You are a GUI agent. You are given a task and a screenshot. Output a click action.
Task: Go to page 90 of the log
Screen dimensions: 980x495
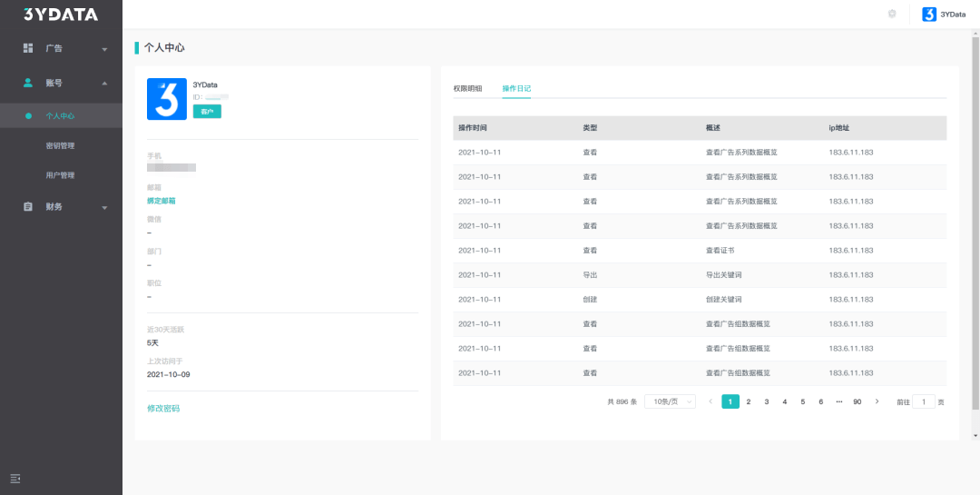(x=857, y=401)
